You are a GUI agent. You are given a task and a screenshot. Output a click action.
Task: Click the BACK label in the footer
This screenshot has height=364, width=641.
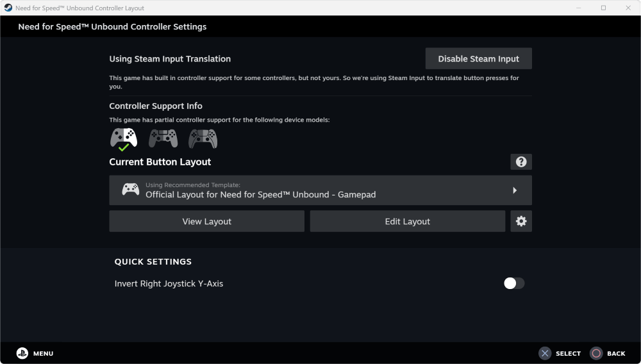(616, 354)
